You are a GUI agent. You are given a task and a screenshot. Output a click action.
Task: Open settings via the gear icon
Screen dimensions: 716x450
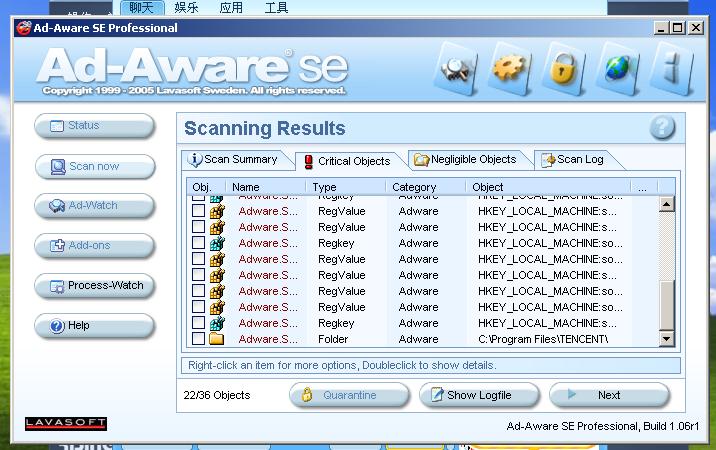510,69
